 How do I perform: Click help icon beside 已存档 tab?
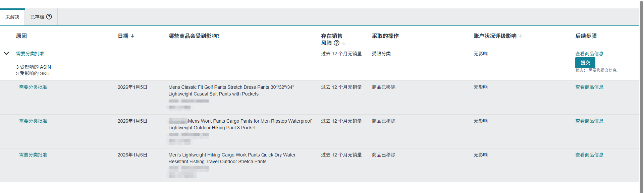(x=49, y=17)
